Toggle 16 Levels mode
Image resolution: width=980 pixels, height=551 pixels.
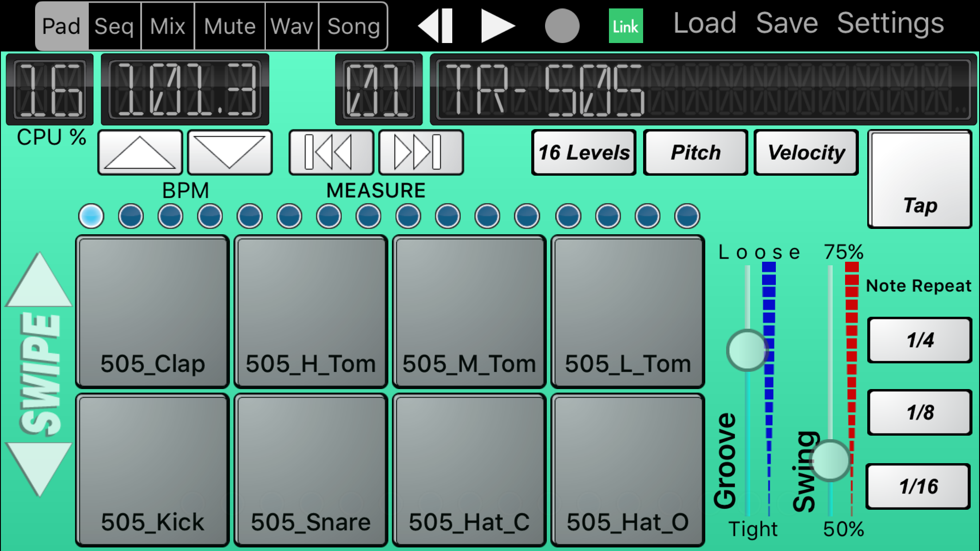tap(584, 153)
